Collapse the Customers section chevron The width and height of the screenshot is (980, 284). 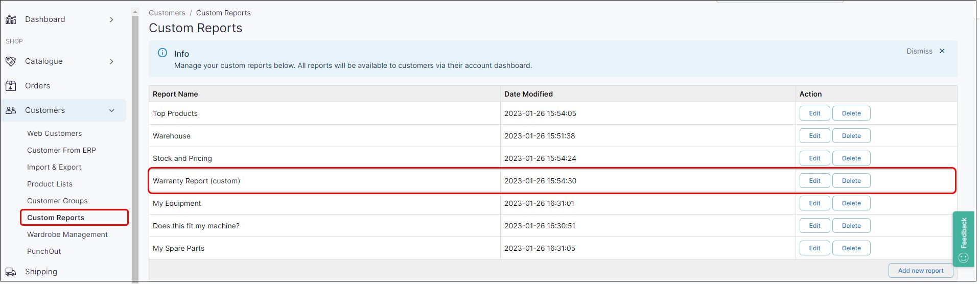[x=111, y=110]
